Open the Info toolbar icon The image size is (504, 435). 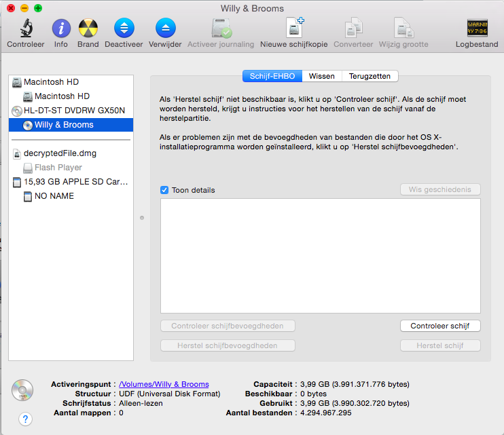tap(61, 29)
